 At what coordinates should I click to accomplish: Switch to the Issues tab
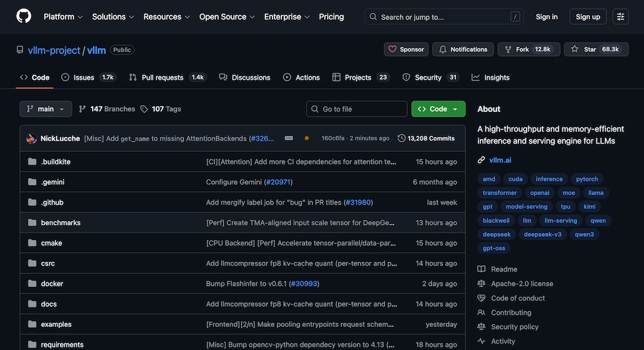tap(83, 77)
